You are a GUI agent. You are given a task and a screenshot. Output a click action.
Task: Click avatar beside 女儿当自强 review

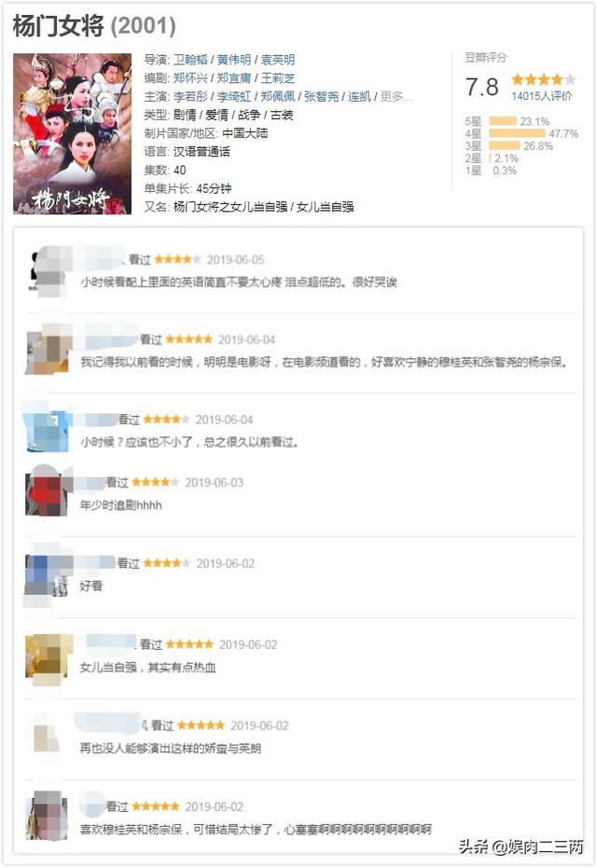49,656
